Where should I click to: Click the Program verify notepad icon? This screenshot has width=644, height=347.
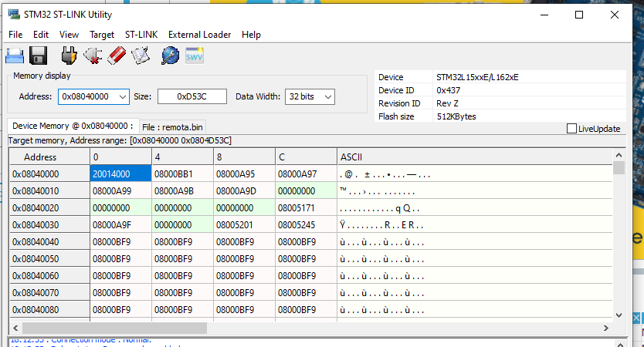click(x=141, y=56)
